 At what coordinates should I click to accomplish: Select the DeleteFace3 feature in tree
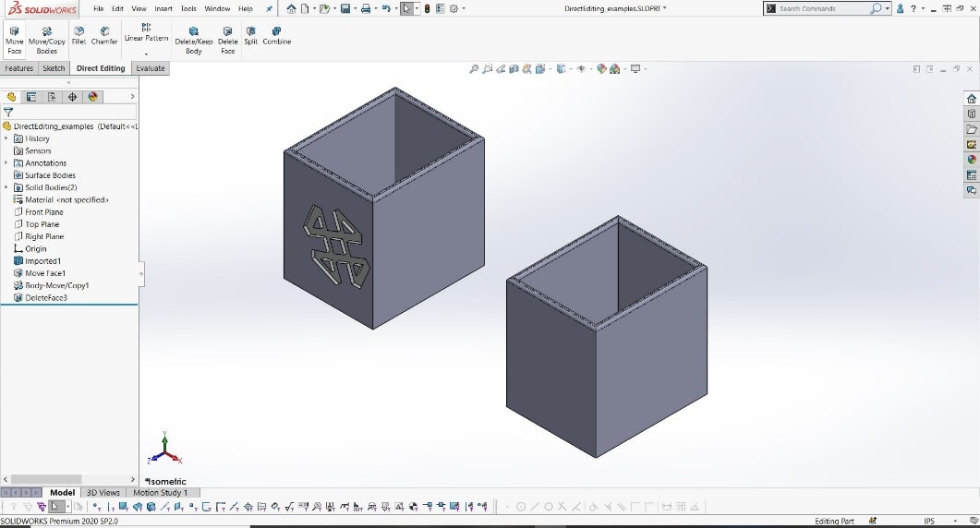tap(45, 297)
